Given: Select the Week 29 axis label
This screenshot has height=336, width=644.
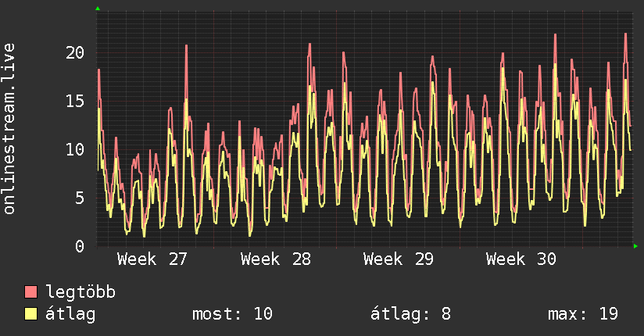Looking at the screenshot, I should pyautogui.click(x=399, y=259).
